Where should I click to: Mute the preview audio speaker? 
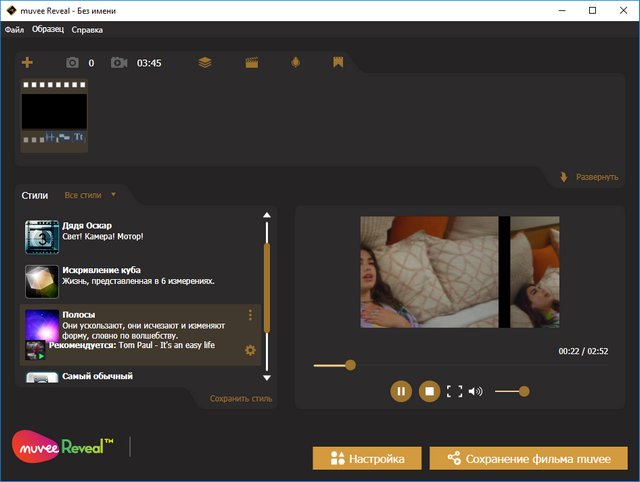(x=475, y=391)
